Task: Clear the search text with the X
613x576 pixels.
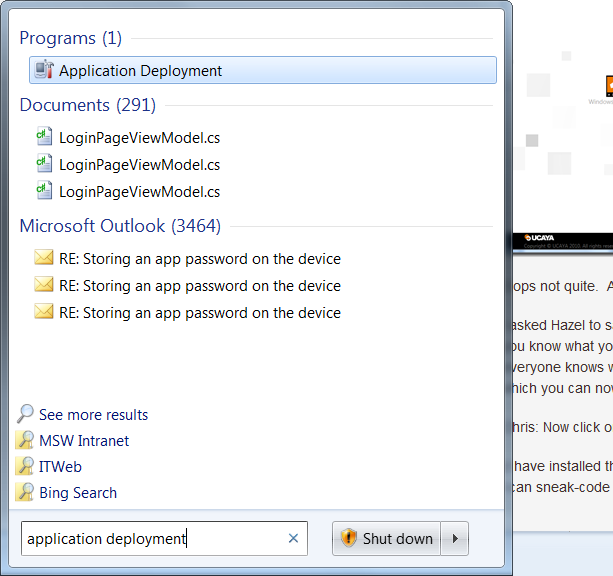Action: [293, 539]
